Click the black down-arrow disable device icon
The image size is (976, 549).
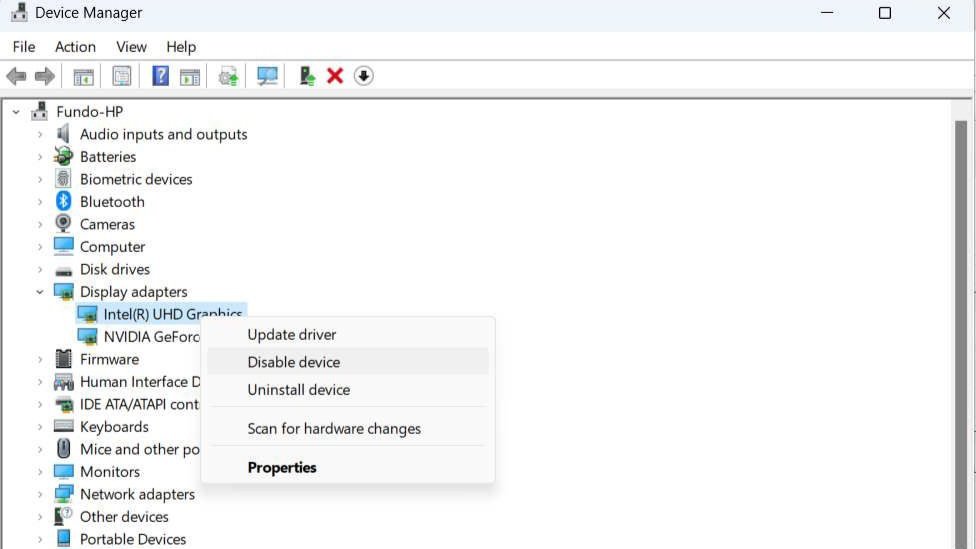click(x=364, y=76)
